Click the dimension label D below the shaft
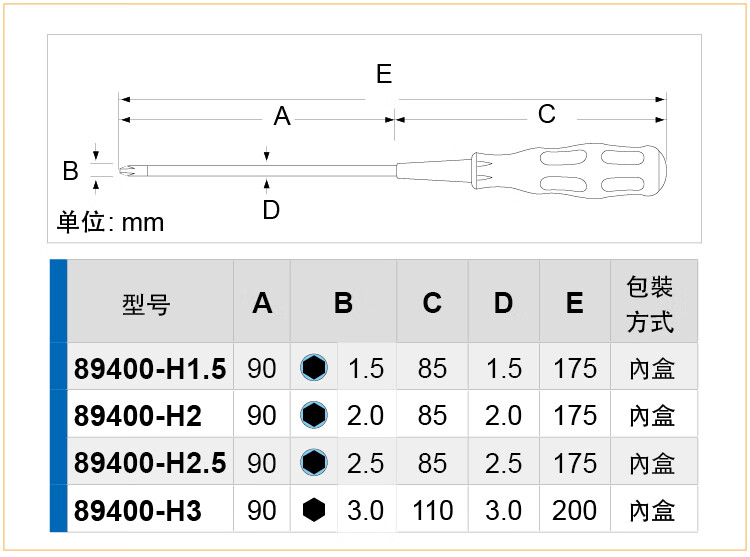This screenshot has height=557, width=750. click(x=271, y=210)
